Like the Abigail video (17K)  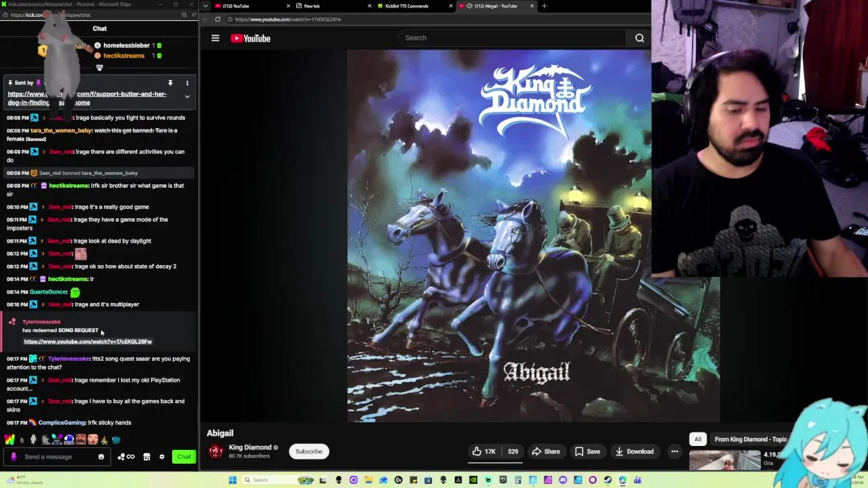tap(484, 451)
